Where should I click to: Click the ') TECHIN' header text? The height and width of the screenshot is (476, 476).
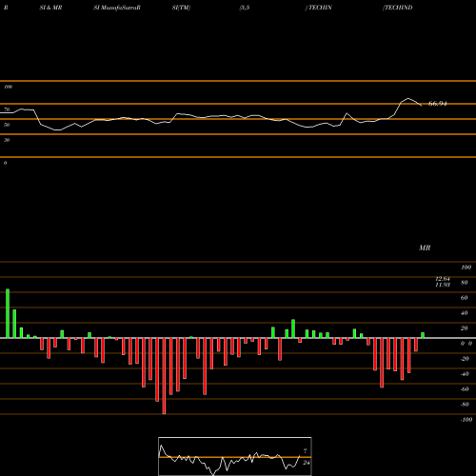click(x=318, y=8)
